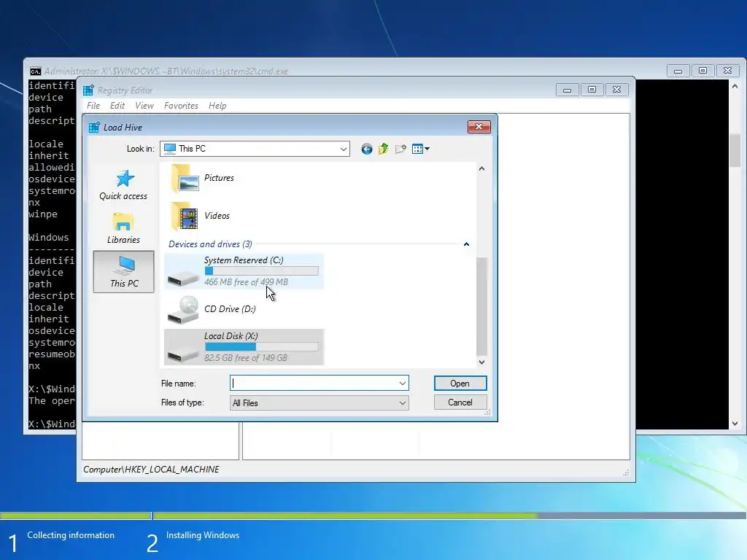Open the Help menu in Registry Editor
This screenshot has width=747, height=560.
pos(217,106)
